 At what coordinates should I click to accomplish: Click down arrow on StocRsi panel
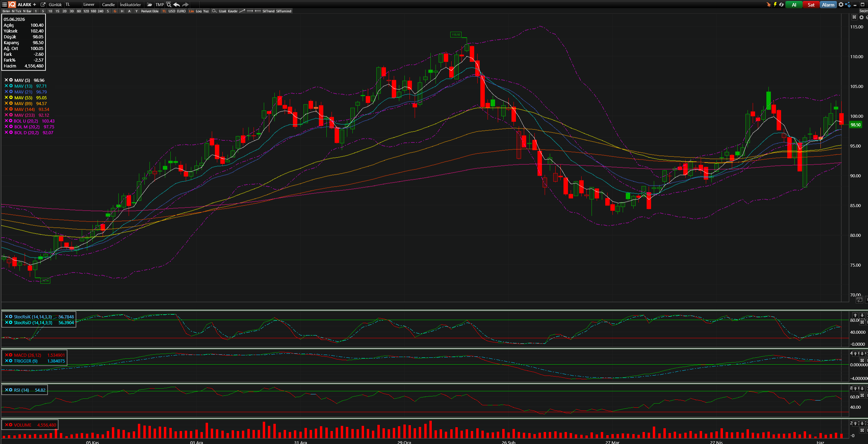click(x=862, y=315)
